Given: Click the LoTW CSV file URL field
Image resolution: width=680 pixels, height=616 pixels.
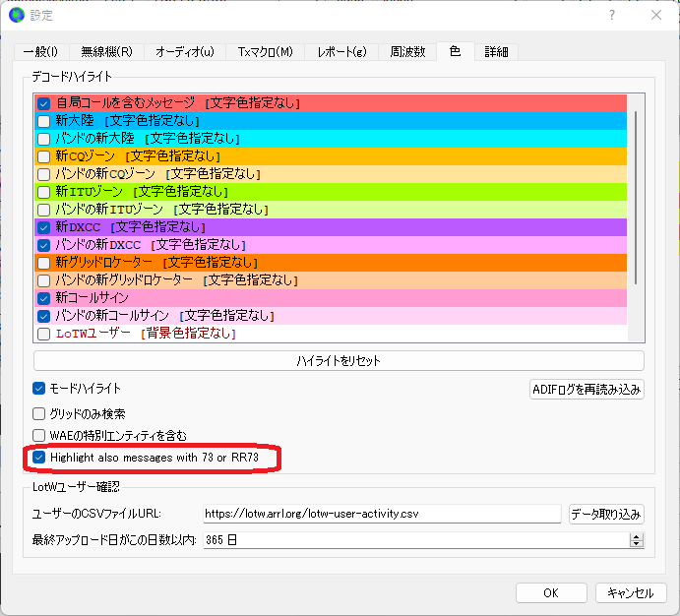Looking at the screenshot, I should tap(382, 514).
